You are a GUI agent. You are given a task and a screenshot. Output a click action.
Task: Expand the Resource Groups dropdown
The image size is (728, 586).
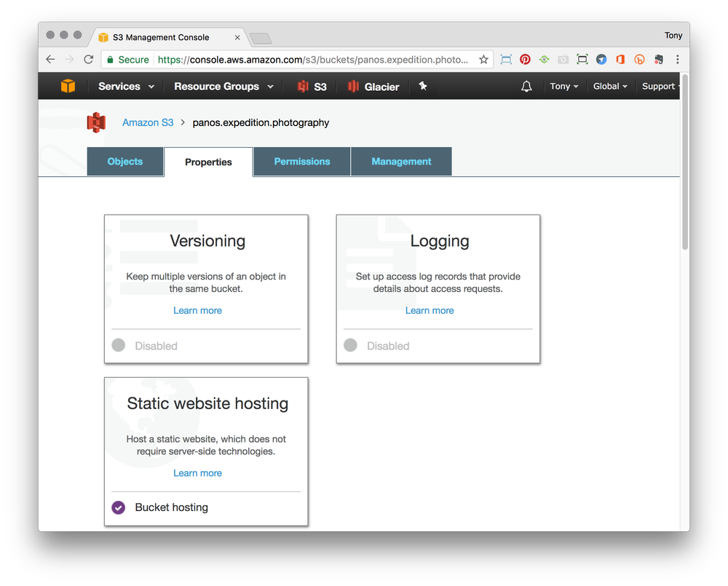point(223,87)
